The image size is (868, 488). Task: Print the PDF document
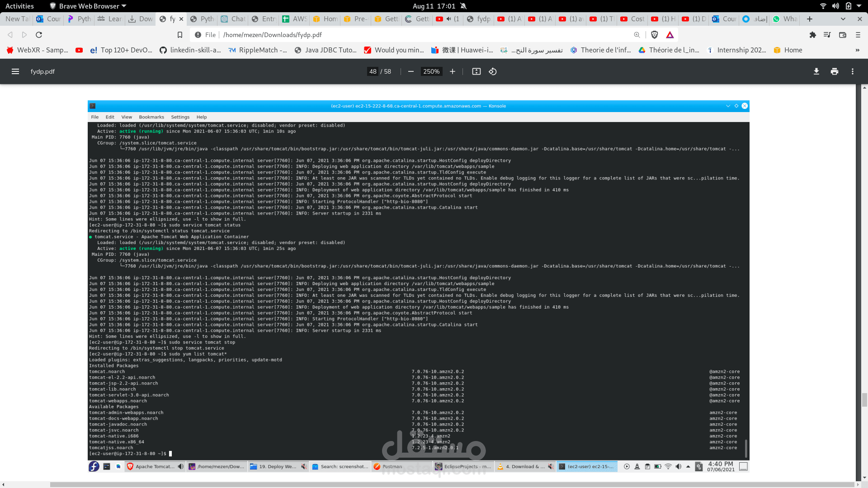(834, 71)
